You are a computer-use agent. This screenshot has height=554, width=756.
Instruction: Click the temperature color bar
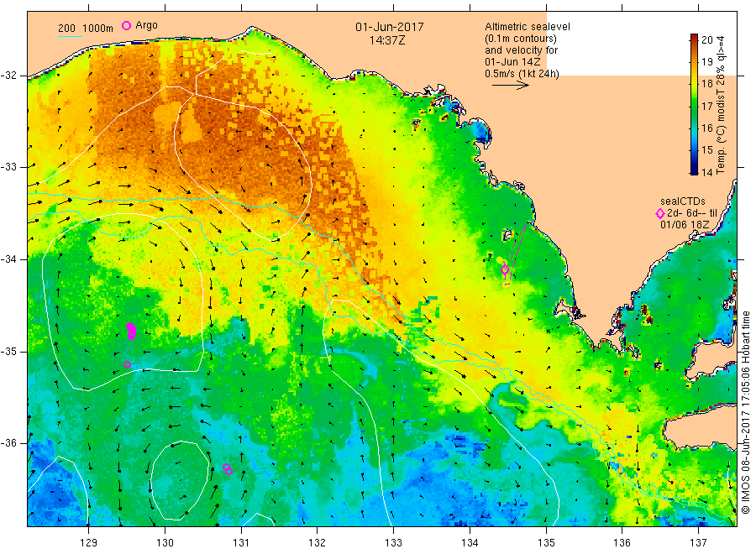coord(695,104)
